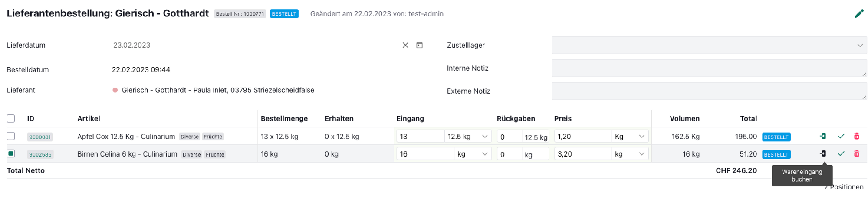The height and width of the screenshot is (199, 868).
Task: Delete the Apfel Cox order position
Action: (x=856, y=136)
